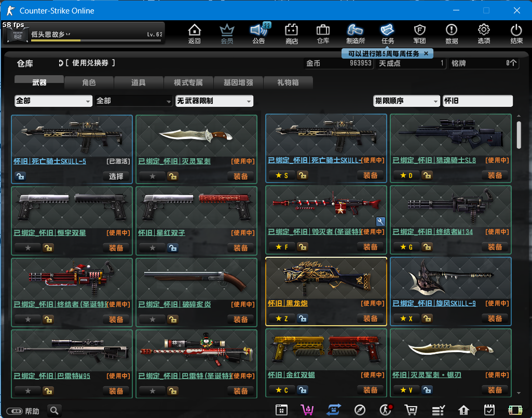Viewport: 532px width, 418px height.
Task: Click the compass icon in bottom bar
Action: (x=360, y=410)
